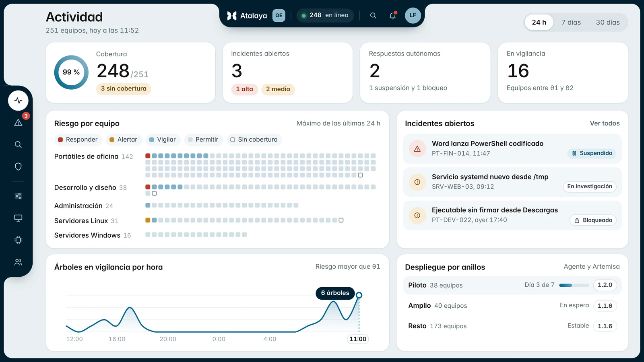Open the Activity pulse icon in sidebar
644x362 pixels.
coord(18,101)
